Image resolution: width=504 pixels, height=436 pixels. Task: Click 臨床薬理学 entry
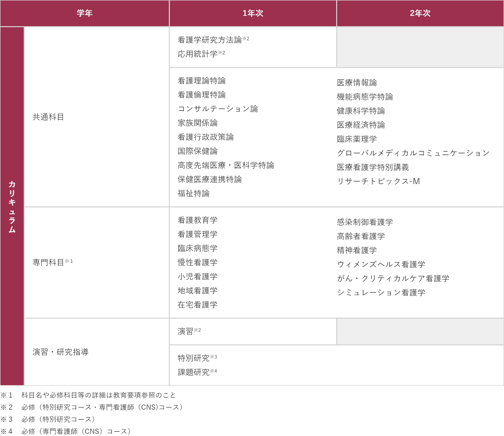(357, 139)
